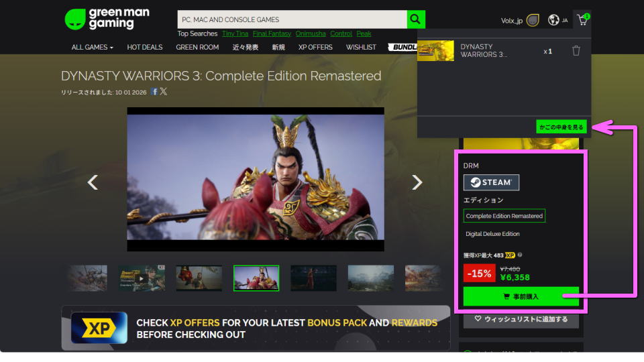644x362 pixels.
Task: Go to GREEN ROOM section
Action: point(197,47)
